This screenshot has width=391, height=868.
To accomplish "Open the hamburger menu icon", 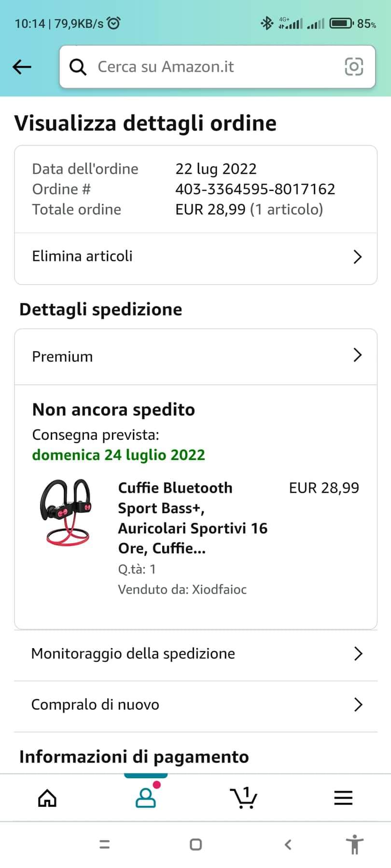I will [343, 798].
